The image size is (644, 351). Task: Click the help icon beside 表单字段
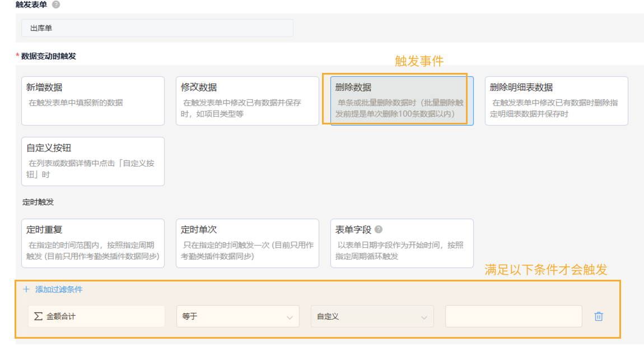pyautogui.click(x=379, y=229)
